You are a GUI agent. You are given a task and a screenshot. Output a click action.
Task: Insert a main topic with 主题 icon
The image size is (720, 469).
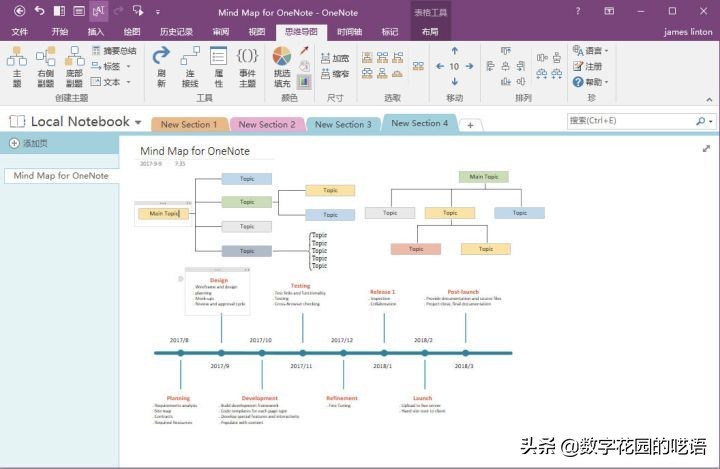click(17, 67)
